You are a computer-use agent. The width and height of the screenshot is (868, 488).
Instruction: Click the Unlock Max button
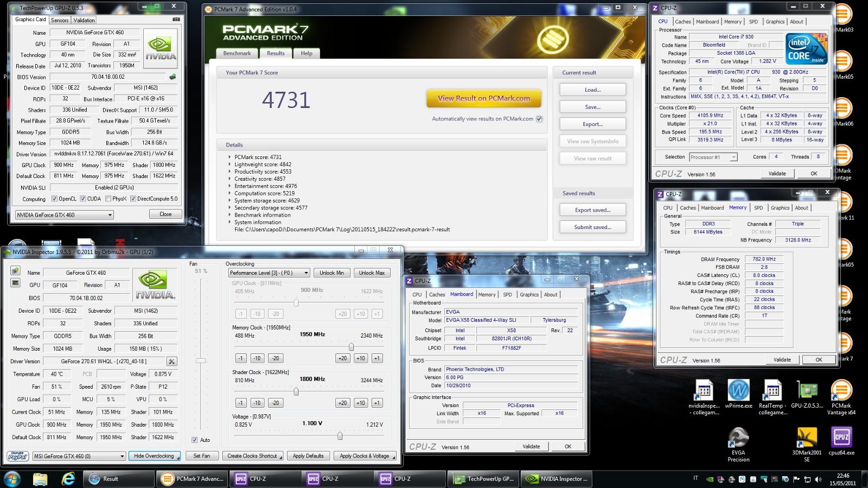[372, 272]
